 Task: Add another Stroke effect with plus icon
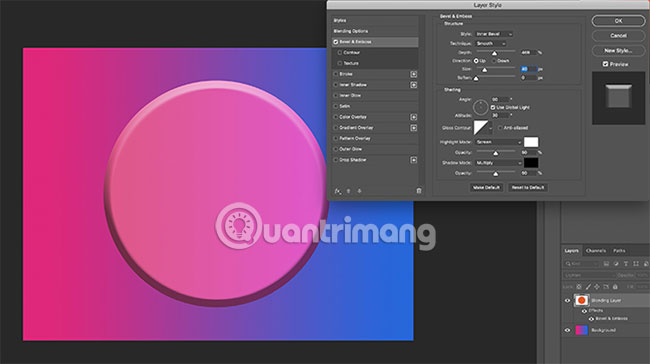pos(413,74)
